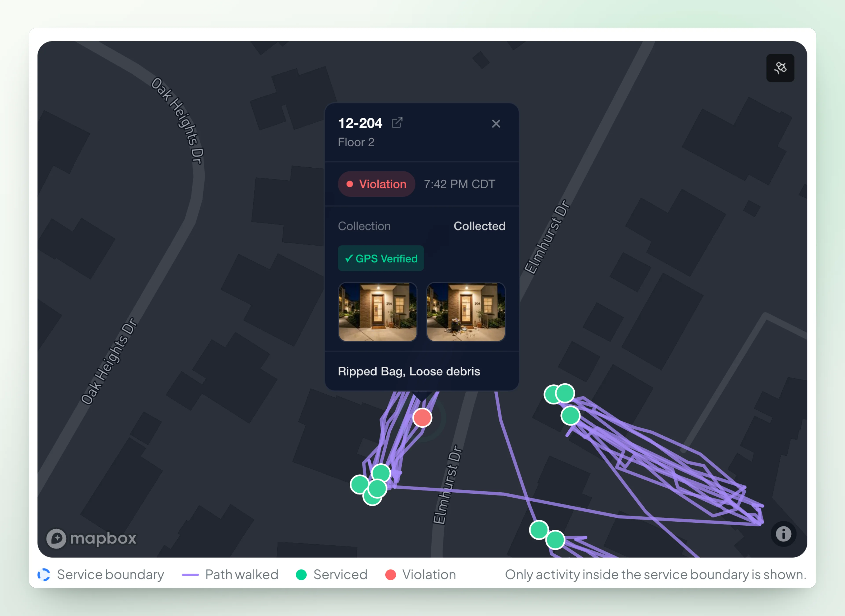
Task: Click the GPS Verified badge
Action: [381, 258]
